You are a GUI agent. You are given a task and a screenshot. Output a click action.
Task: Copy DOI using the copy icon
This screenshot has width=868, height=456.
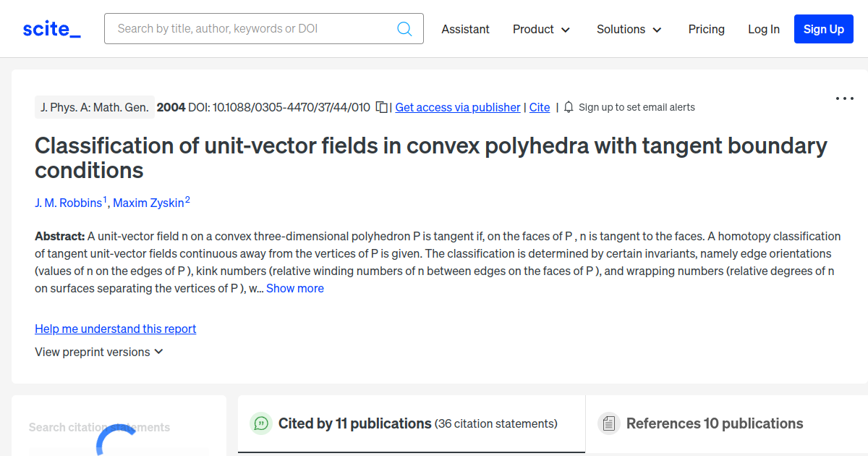coord(381,107)
